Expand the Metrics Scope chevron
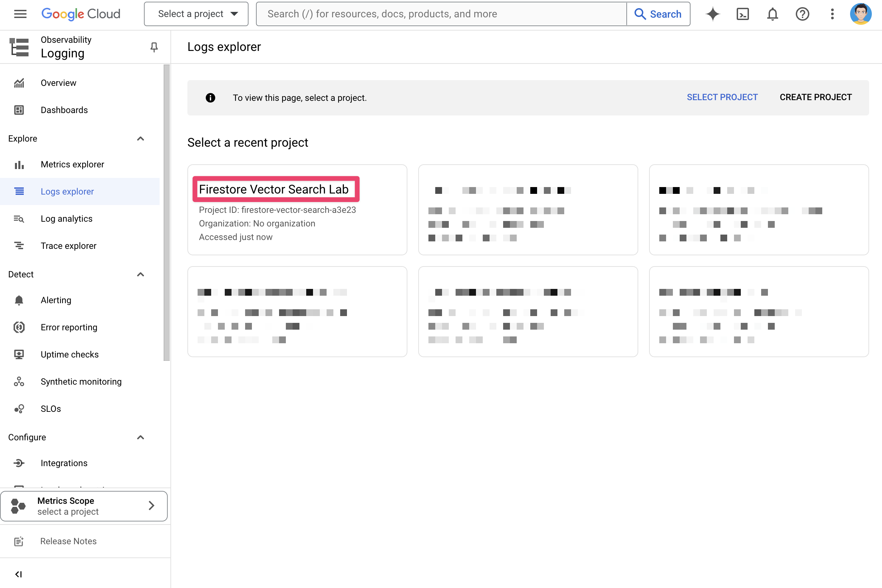This screenshot has height=588, width=882. [151, 505]
